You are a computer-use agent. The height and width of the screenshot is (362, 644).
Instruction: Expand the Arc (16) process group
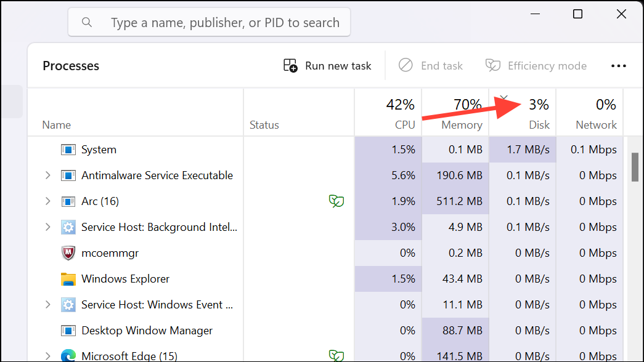47,201
